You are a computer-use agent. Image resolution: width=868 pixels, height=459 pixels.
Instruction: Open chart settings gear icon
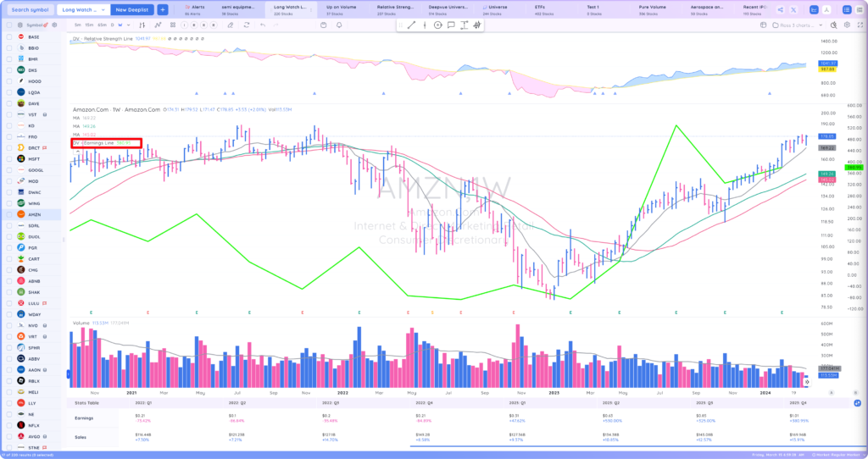[847, 25]
